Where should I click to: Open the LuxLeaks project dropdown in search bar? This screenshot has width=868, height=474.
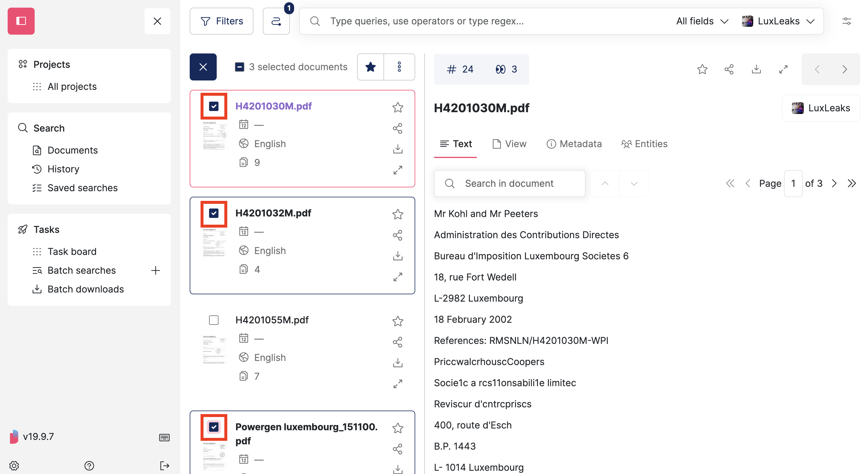click(x=778, y=21)
